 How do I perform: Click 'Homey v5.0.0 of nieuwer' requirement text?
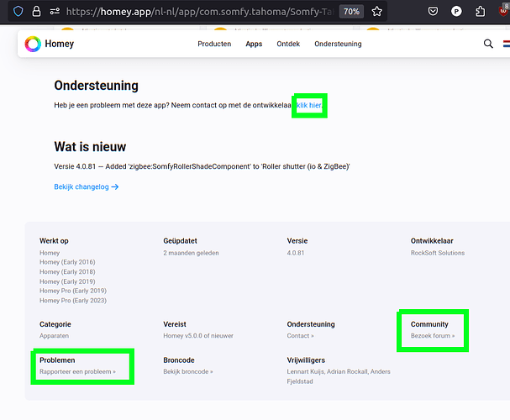click(x=198, y=336)
